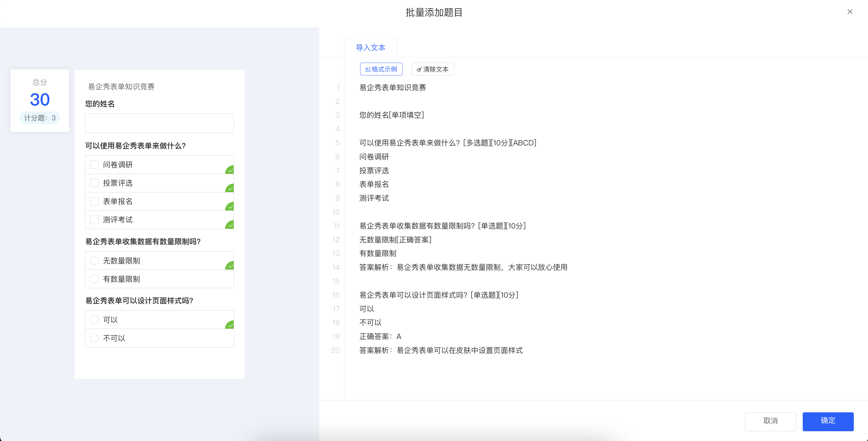The width and height of the screenshot is (868, 441).
Task: Click editor line 您的姓名[单项填空]
Action: pyautogui.click(x=391, y=115)
